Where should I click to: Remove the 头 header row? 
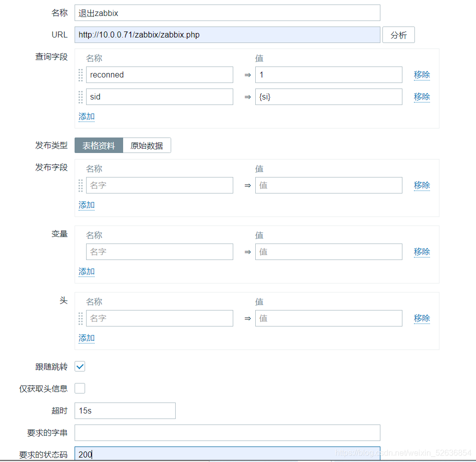point(421,318)
